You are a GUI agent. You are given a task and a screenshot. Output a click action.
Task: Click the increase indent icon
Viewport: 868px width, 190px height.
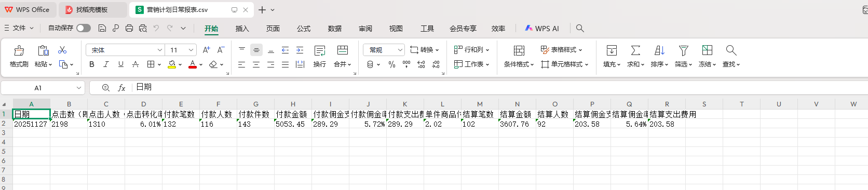point(300,50)
